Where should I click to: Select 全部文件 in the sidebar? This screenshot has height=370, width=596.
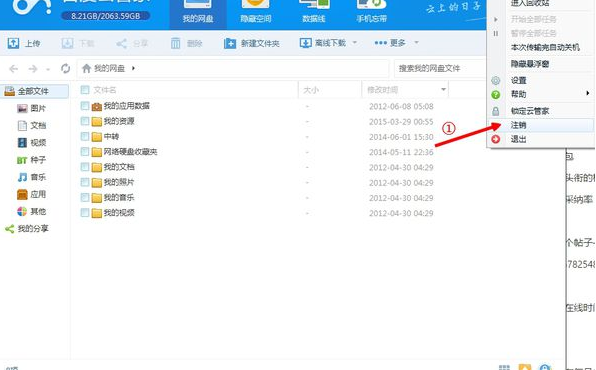click(x=35, y=91)
